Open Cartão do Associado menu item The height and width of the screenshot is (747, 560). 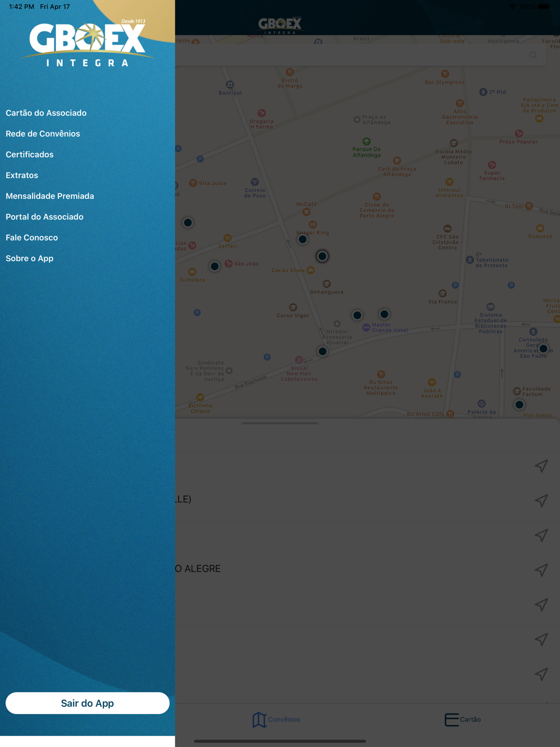pos(46,113)
